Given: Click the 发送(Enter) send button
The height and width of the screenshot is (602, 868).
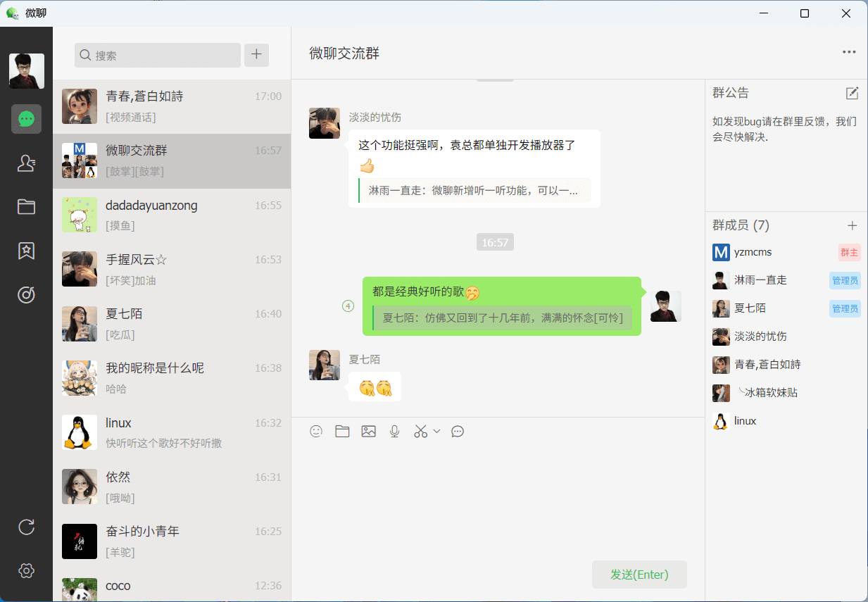Looking at the screenshot, I should point(639,575).
